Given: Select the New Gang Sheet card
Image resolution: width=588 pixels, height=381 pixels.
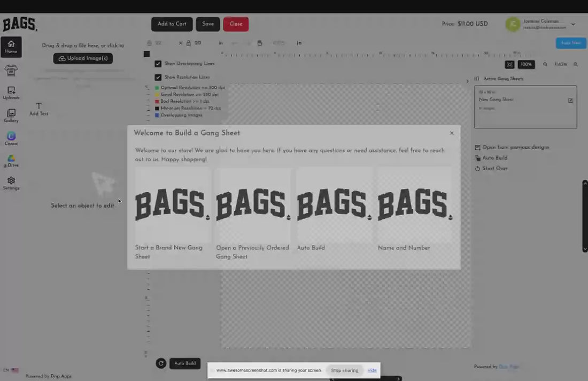Looking at the screenshot, I should 525,107.
